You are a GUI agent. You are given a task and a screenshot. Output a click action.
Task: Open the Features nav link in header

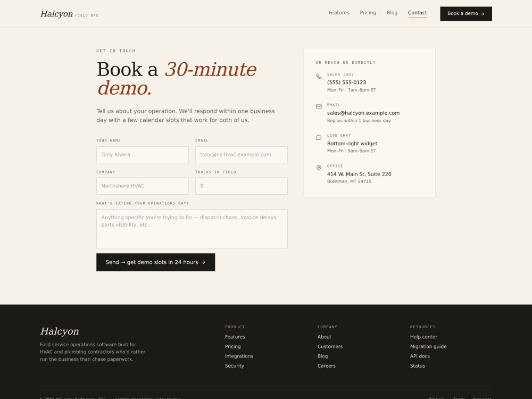(x=338, y=13)
